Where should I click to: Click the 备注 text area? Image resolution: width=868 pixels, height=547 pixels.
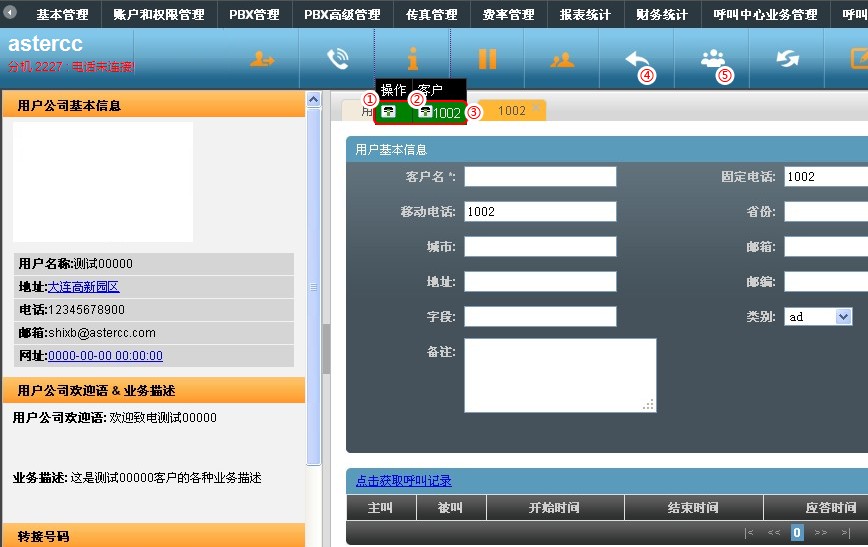pyautogui.click(x=560, y=375)
